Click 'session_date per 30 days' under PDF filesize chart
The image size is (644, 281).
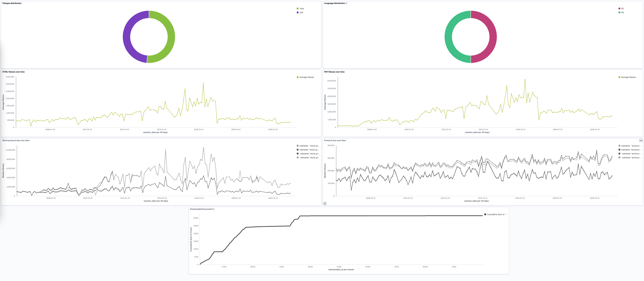pyautogui.click(x=477, y=132)
